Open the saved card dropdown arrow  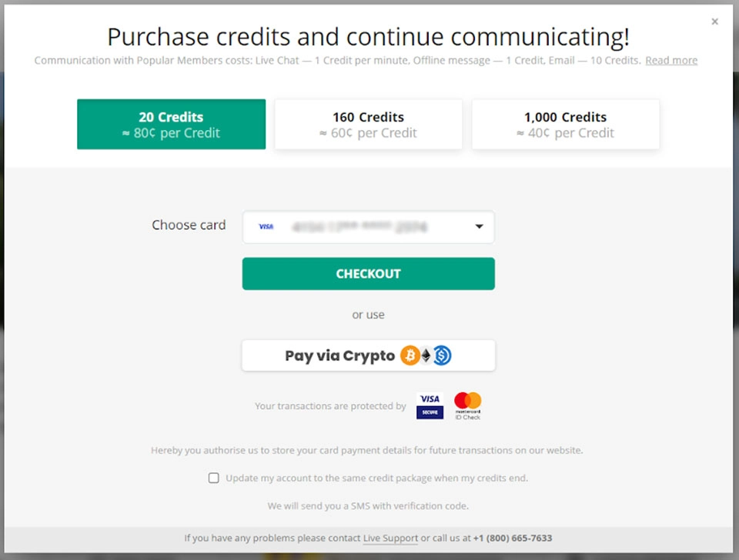point(479,226)
